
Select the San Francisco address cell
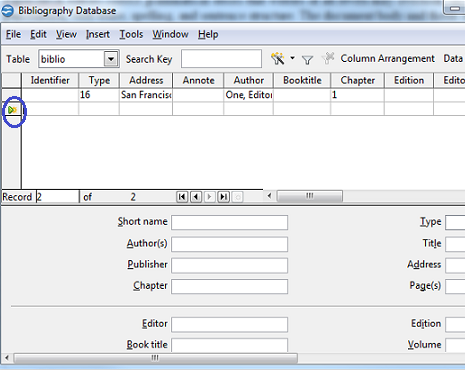point(146,95)
